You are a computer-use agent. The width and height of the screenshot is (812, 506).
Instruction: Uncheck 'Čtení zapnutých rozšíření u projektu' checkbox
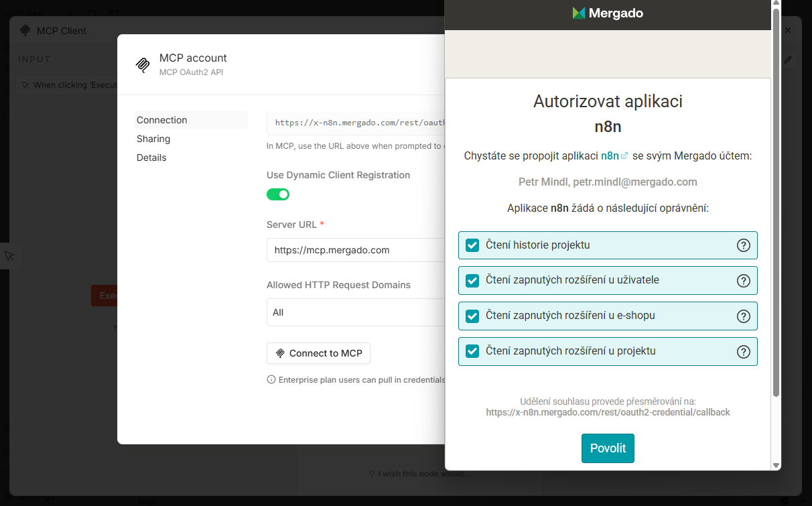472,351
